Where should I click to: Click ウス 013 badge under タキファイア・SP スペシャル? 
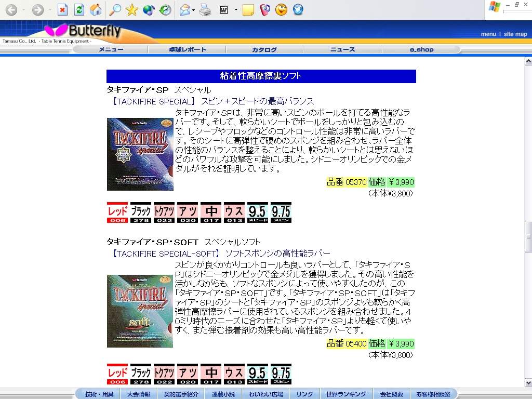tap(234, 212)
